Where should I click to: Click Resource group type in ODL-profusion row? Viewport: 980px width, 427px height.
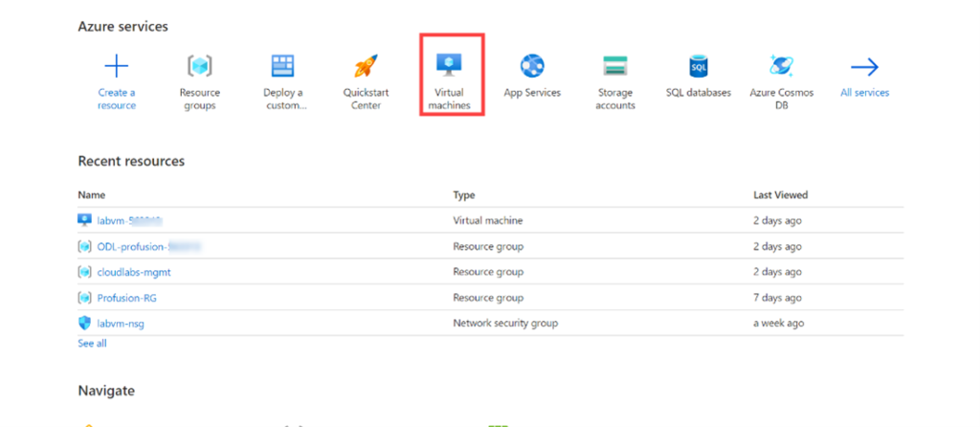pos(488,246)
